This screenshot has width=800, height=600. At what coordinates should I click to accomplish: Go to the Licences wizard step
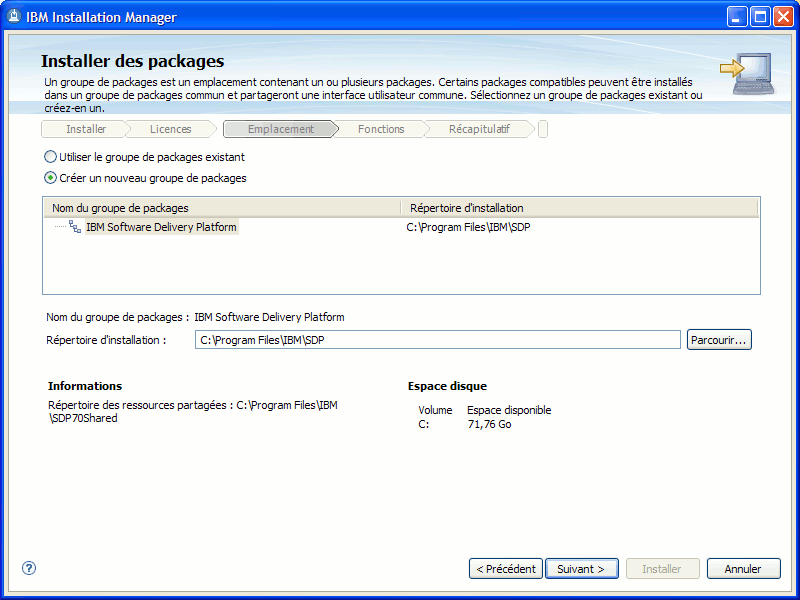(170, 129)
